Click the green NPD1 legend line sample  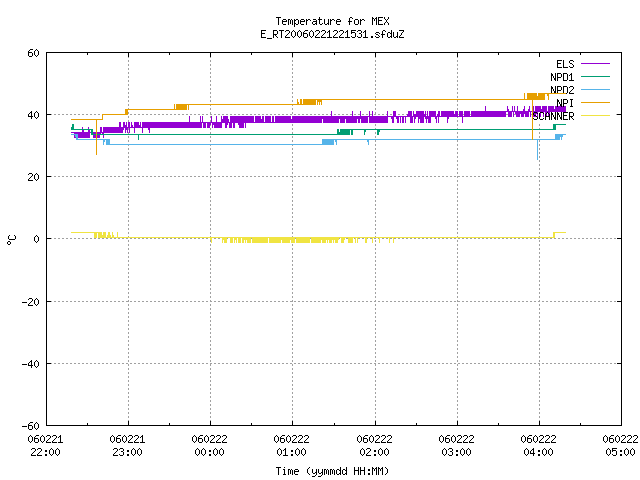[595, 76]
